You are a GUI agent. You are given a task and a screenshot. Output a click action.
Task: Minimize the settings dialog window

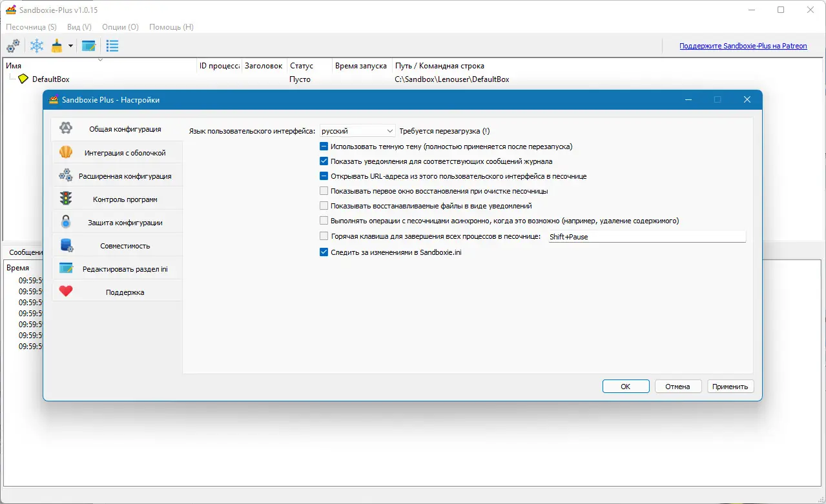[x=688, y=100]
